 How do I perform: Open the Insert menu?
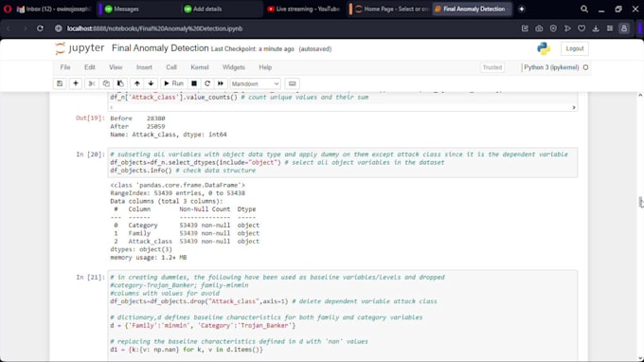(x=144, y=67)
